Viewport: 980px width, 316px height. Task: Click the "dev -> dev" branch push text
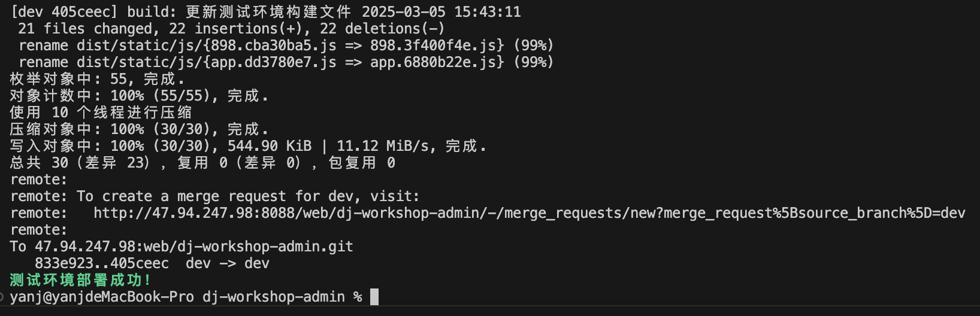coord(228,263)
